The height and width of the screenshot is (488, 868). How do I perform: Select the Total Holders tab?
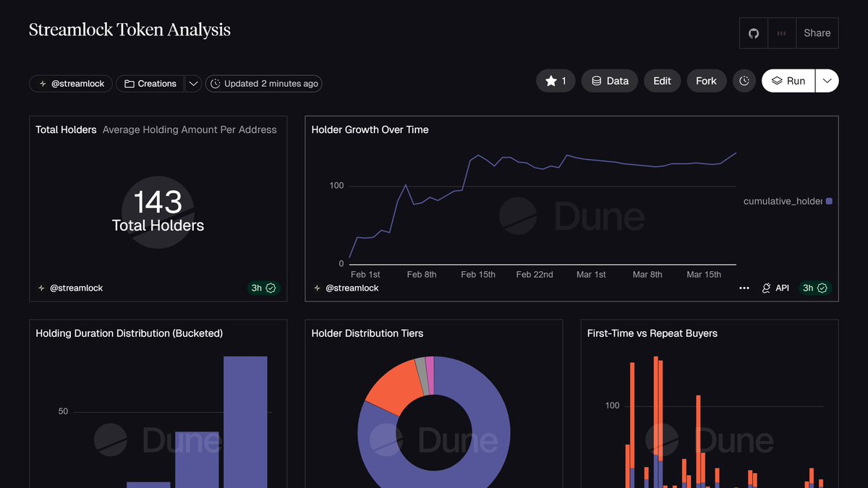coord(66,129)
